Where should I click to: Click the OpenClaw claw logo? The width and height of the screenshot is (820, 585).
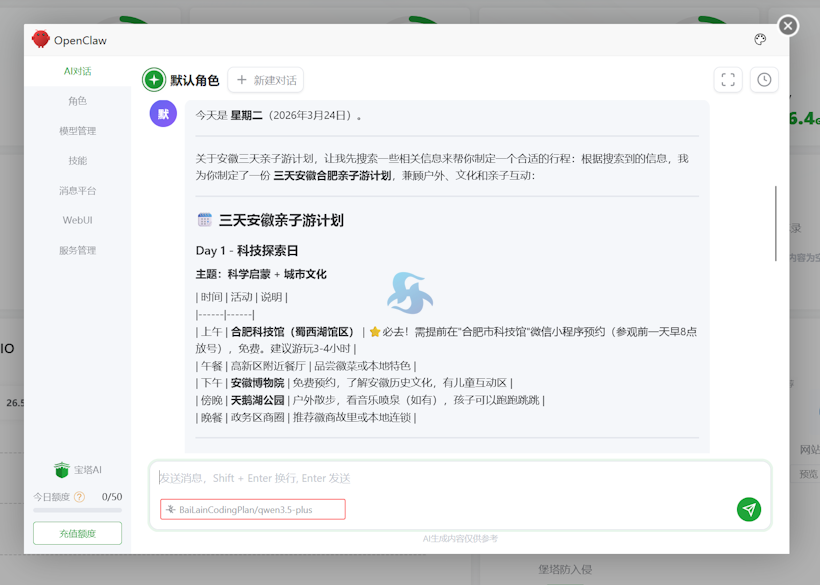[x=40, y=40]
